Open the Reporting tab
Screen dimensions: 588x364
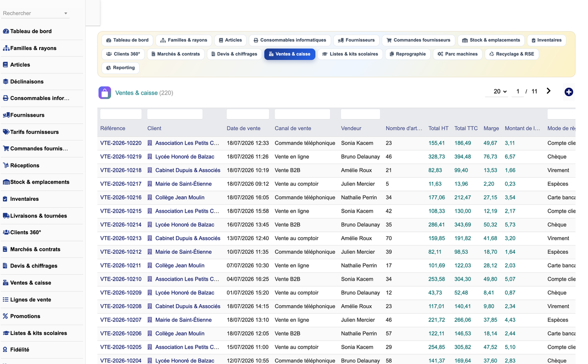pyautogui.click(x=121, y=68)
